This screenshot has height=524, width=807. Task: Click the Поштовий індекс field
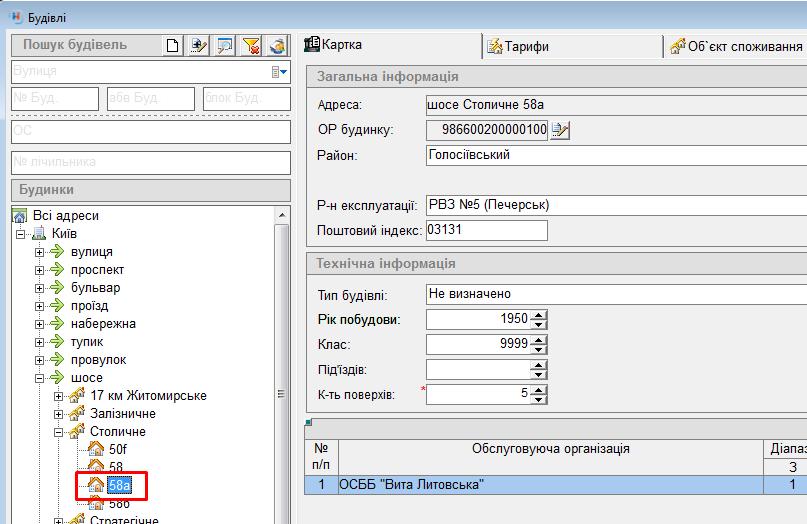point(487,231)
